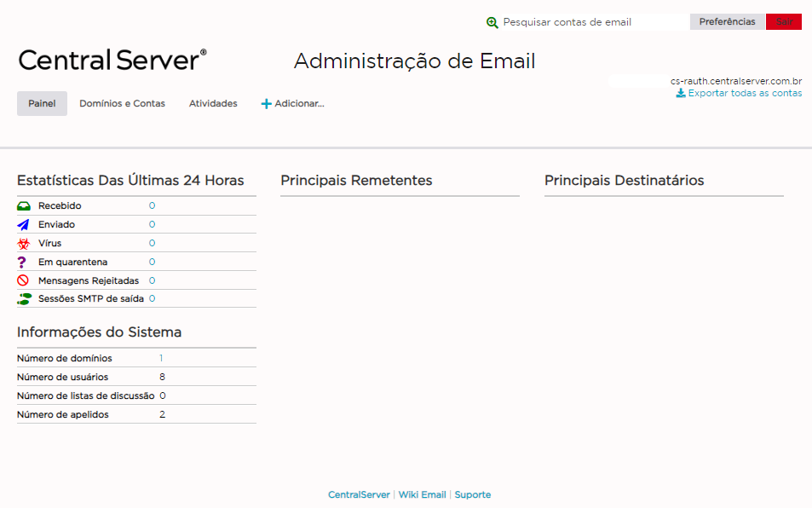Screen dimensions: 812x508
Task: Open the Suporte footer link
Action: [x=472, y=494]
